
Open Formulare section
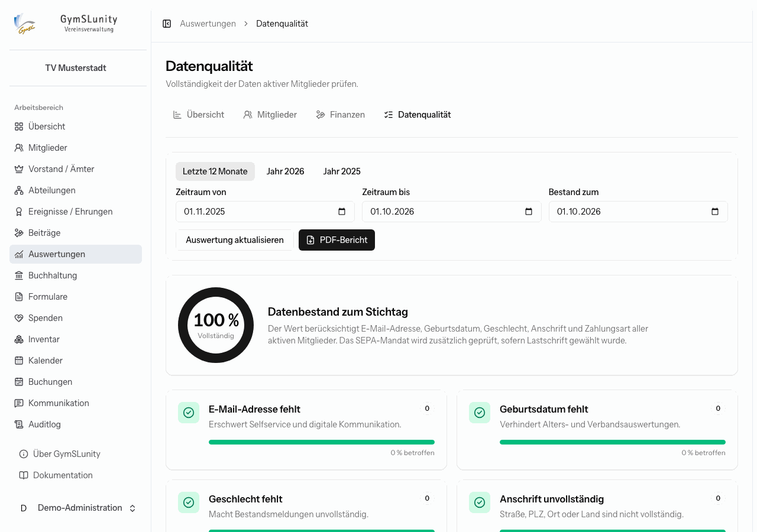click(76, 297)
